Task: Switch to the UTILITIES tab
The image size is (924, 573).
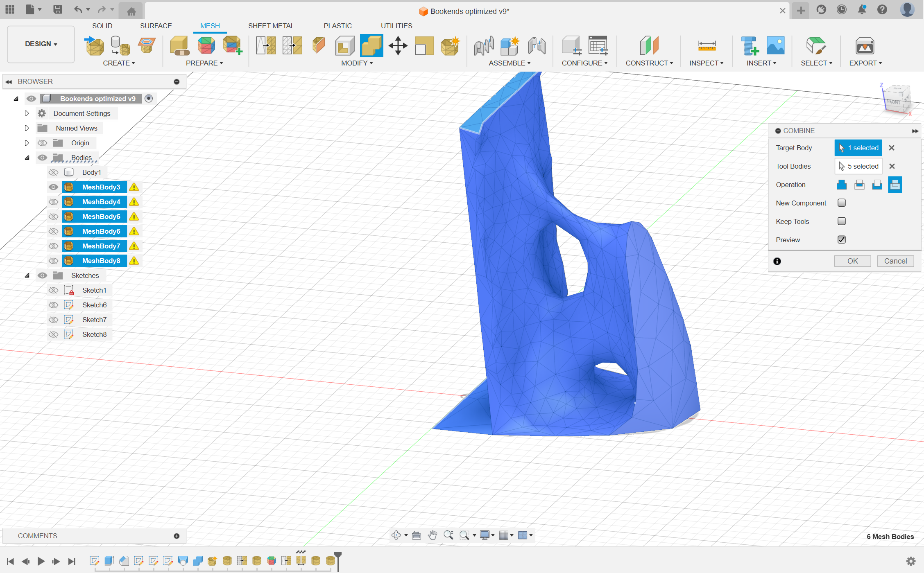Action: click(x=396, y=26)
